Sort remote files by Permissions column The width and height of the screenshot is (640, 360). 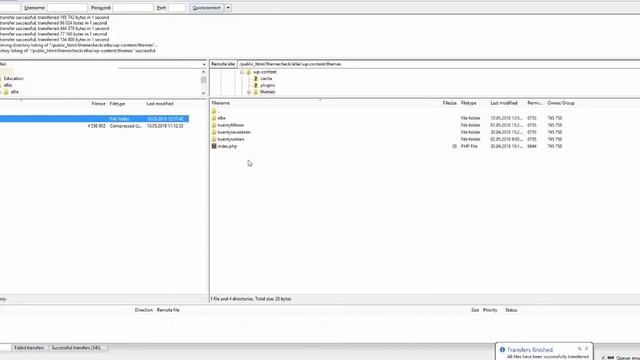point(535,103)
